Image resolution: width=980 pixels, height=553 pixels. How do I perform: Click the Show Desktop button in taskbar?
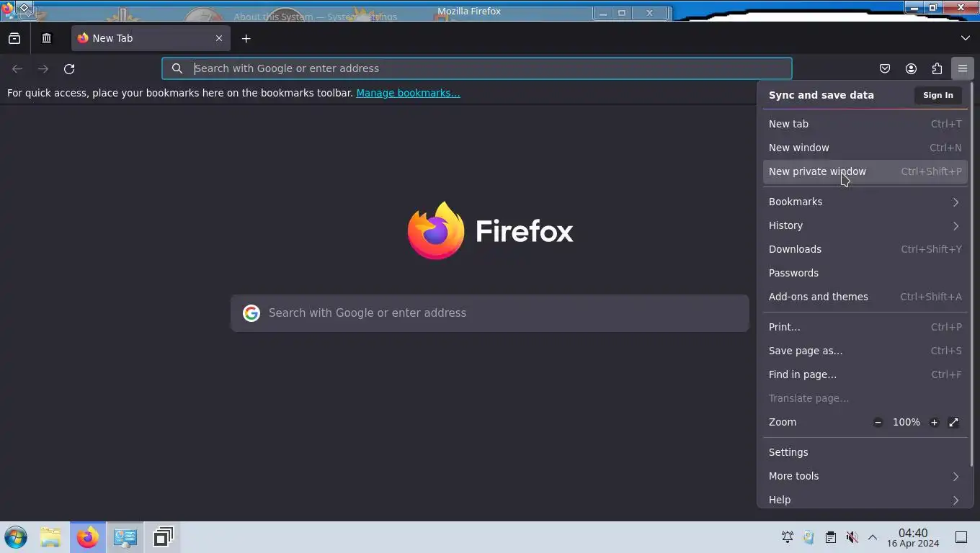tap(961, 537)
